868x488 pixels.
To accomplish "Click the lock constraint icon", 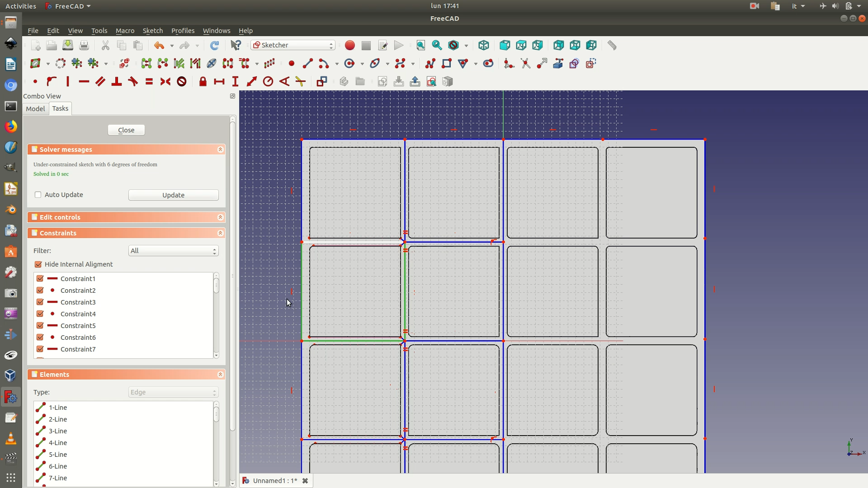I will click(203, 81).
